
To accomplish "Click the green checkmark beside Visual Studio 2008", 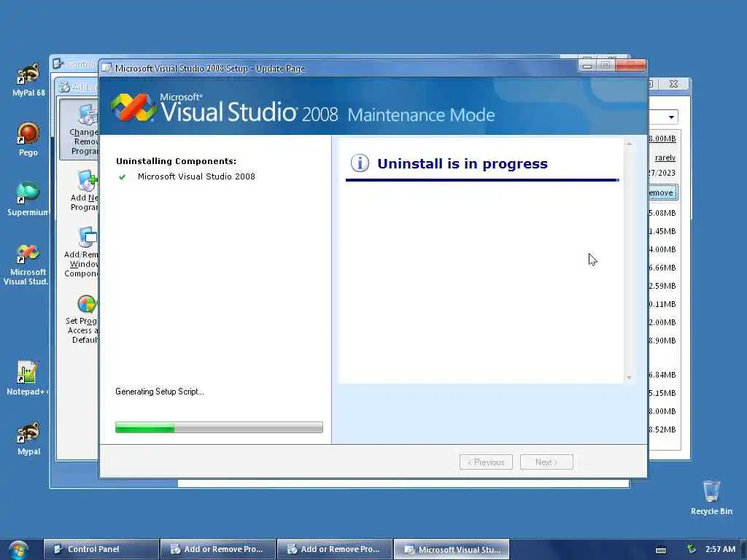I will pyautogui.click(x=123, y=177).
